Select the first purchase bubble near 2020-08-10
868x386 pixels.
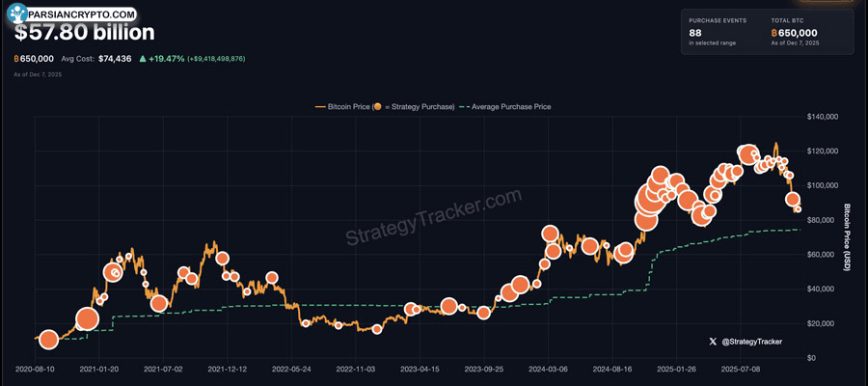(49, 340)
